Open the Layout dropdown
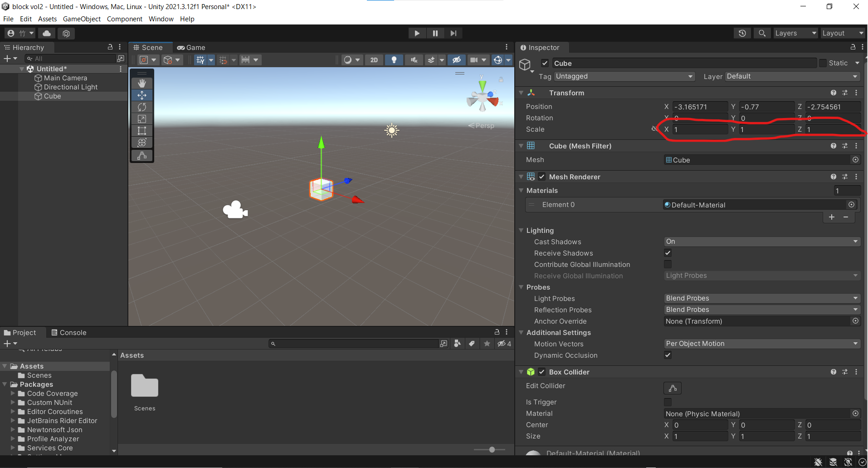The image size is (868, 468). pyautogui.click(x=843, y=33)
